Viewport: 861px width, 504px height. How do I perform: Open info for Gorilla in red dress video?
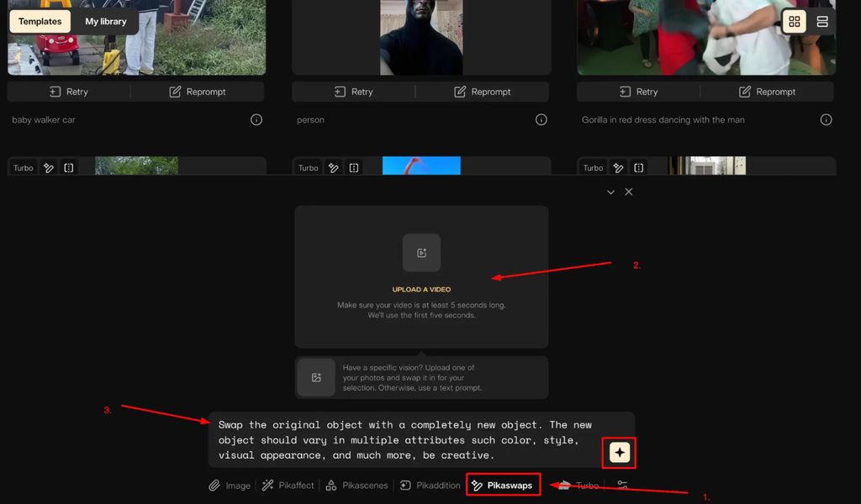click(x=826, y=120)
